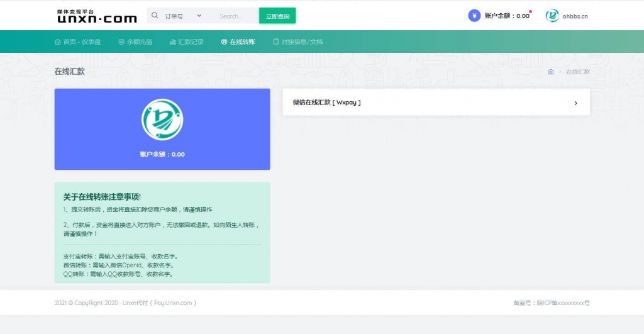This screenshot has height=334, width=644.
Task: Focus the Search input field
Action: coord(236,16)
